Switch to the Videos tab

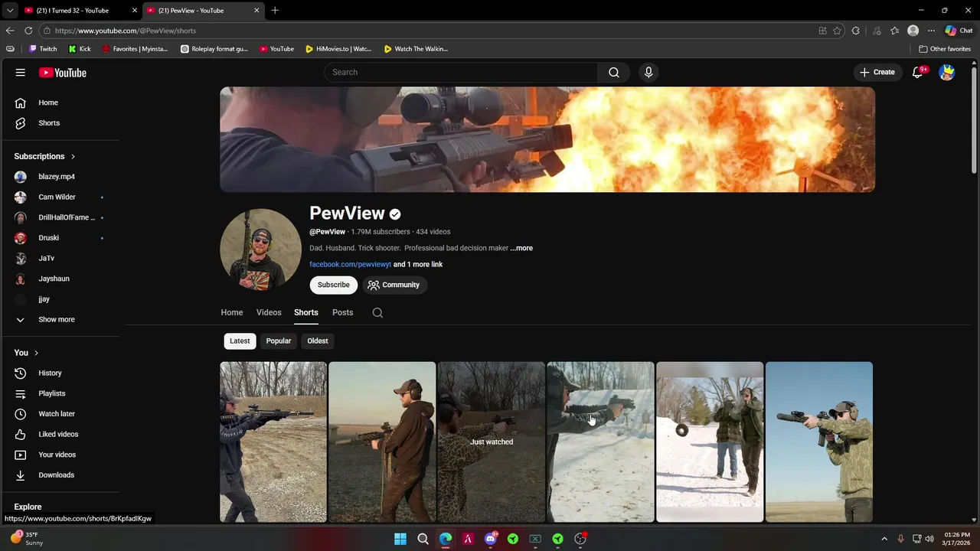pyautogui.click(x=269, y=312)
